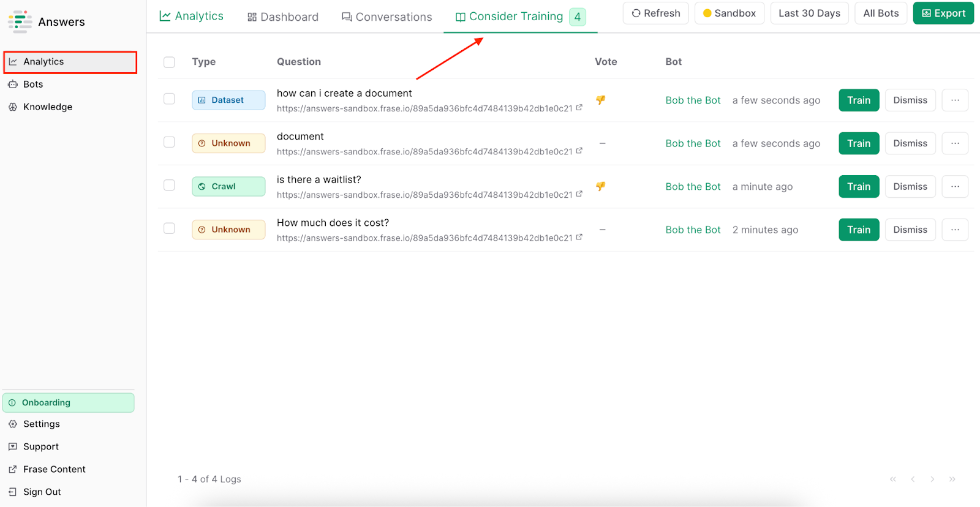Jump to last page double-arrow
The width and height of the screenshot is (980, 507).
(952, 479)
